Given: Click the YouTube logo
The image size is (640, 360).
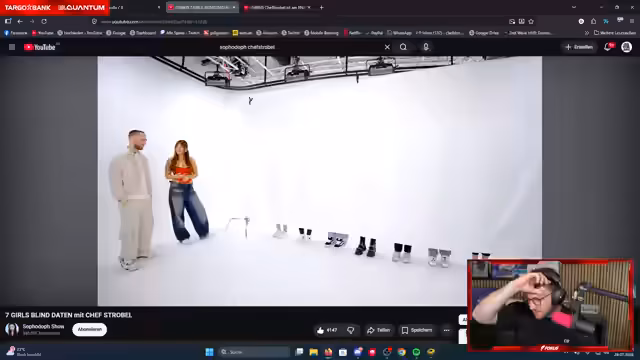Looking at the screenshot, I should (x=40, y=47).
